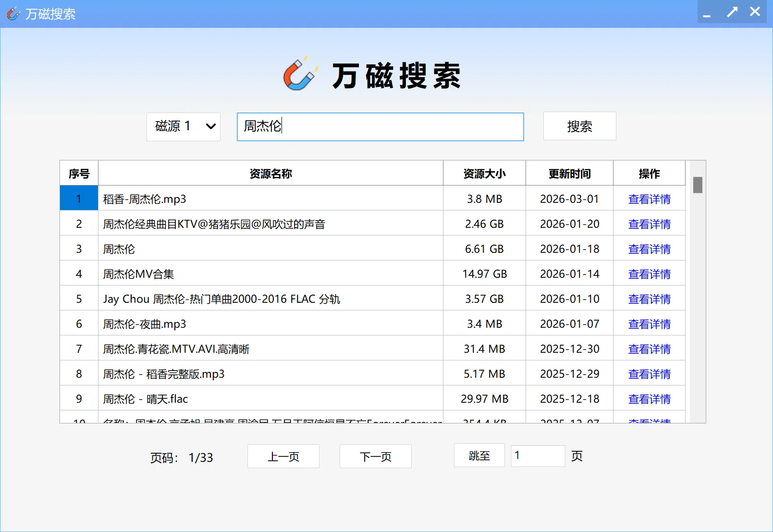Click the results table scrollbar thumb

point(698,185)
